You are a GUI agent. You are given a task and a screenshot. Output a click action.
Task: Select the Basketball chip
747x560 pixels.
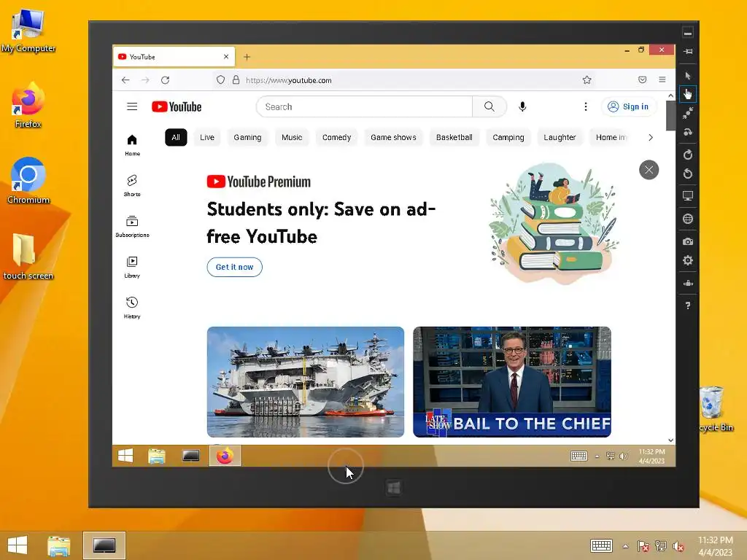pos(454,137)
